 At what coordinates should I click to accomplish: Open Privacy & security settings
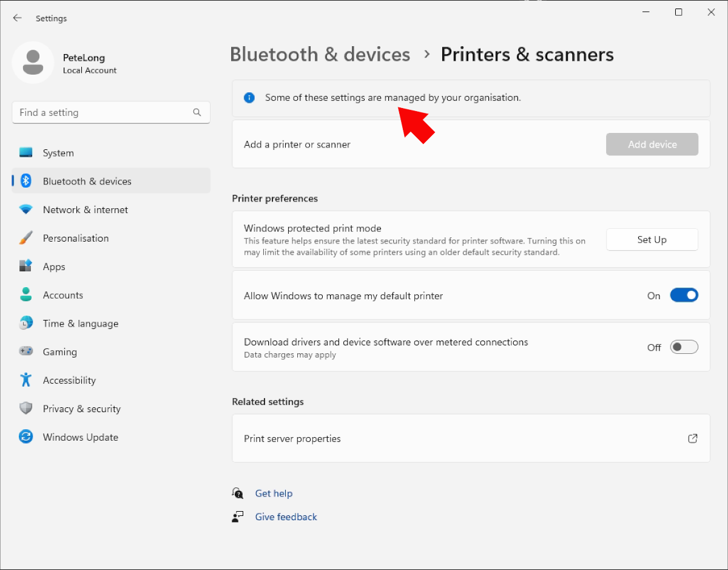tap(111, 409)
